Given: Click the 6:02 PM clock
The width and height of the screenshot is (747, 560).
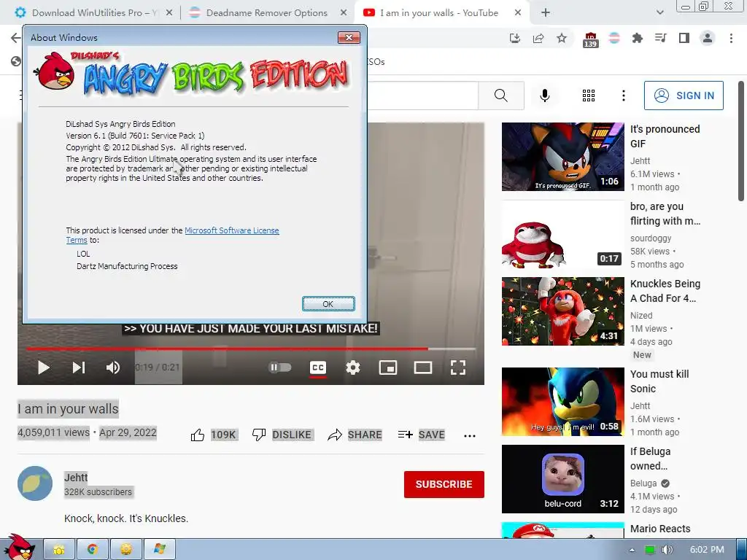Looking at the screenshot, I should click(707, 550).
